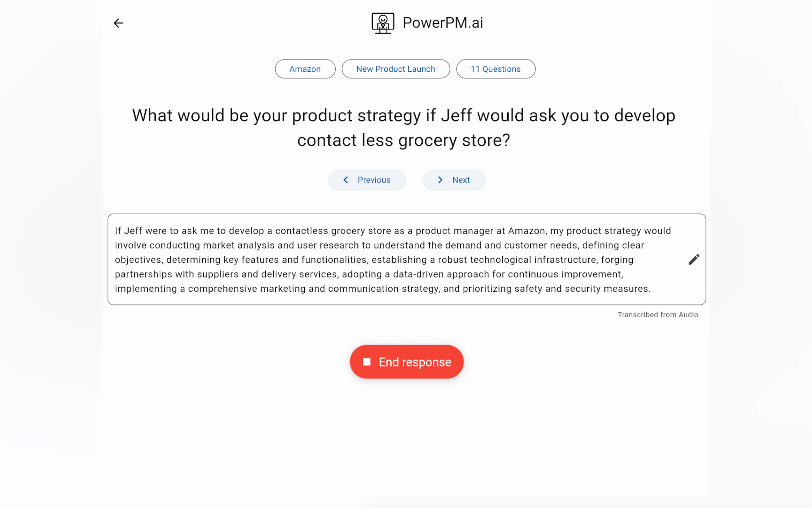
Task: Click the PowerPM.ai title text
Action: [x=442, y=23]
